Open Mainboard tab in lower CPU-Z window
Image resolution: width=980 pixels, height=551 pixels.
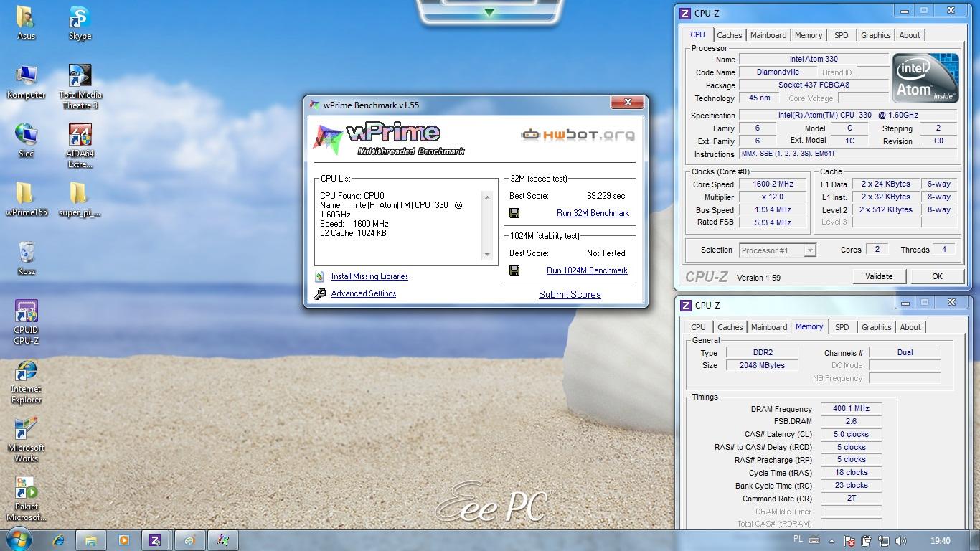(769, 327)
